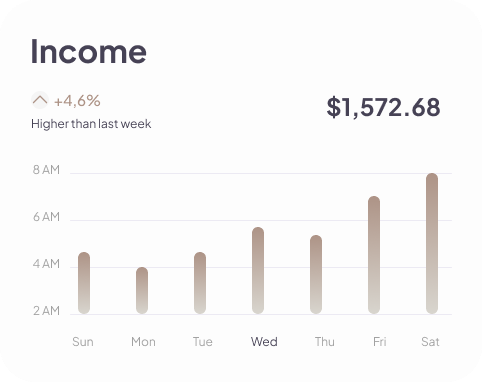The height and width of the screenshot is (382, 482).
Task: Click the $1,572.68 total amount
Action: click(383, 107)
